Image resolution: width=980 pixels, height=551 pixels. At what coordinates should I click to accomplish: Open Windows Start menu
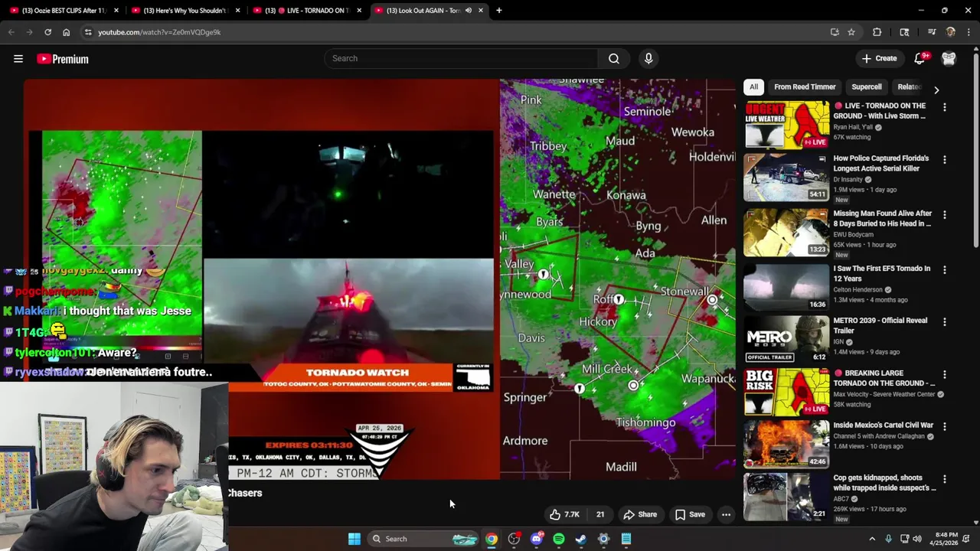click(x=354, y=539)
